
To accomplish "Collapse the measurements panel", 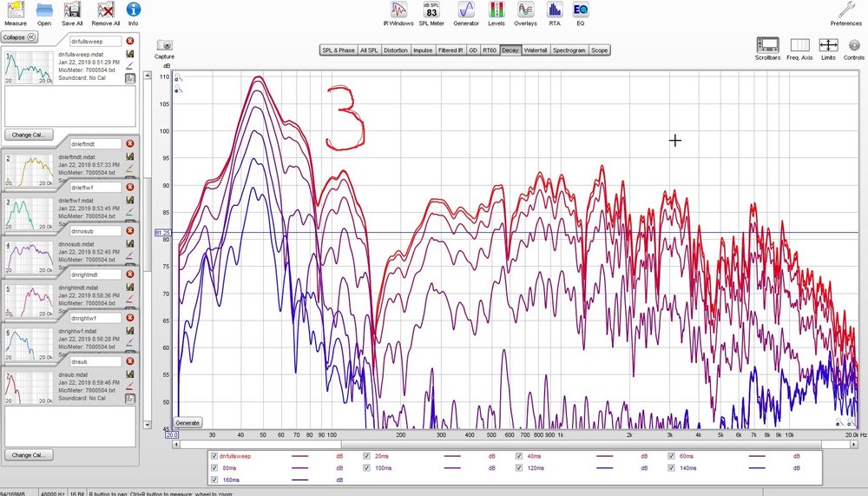I will (19, 37).
